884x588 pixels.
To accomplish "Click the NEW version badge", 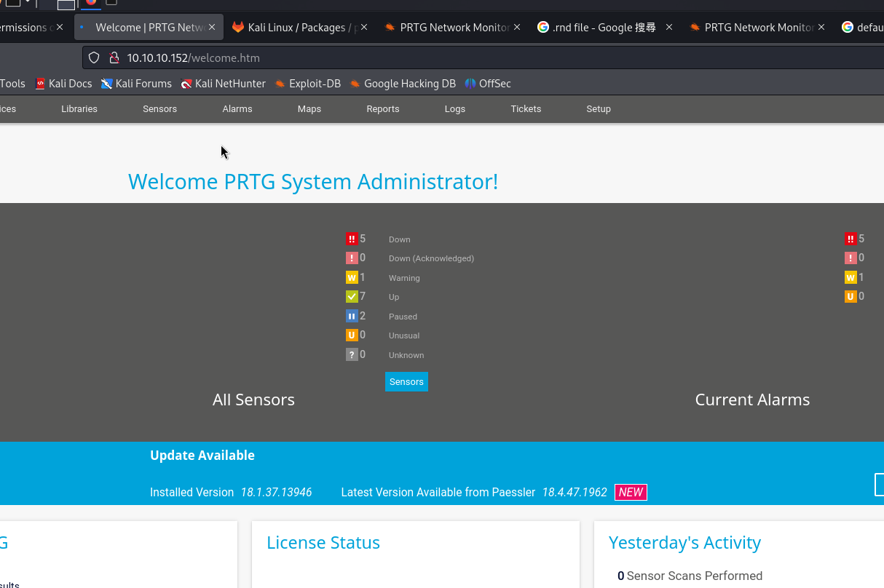I will coord(631,493).
